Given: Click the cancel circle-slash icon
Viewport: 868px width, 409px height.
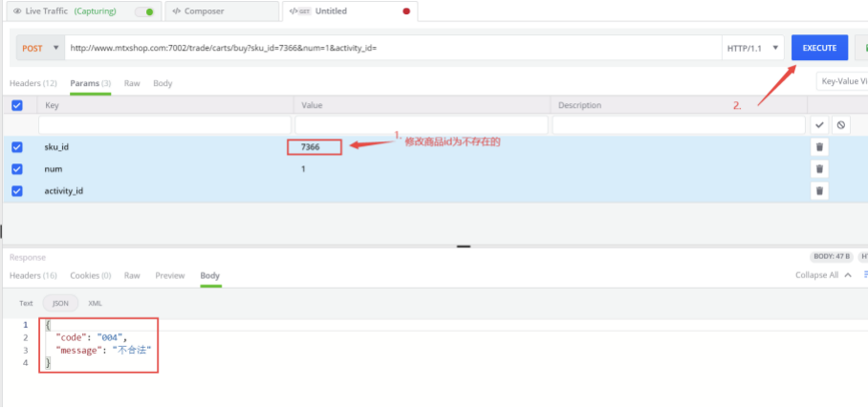Looking at the screenshot, I should [x=841, y=125].
